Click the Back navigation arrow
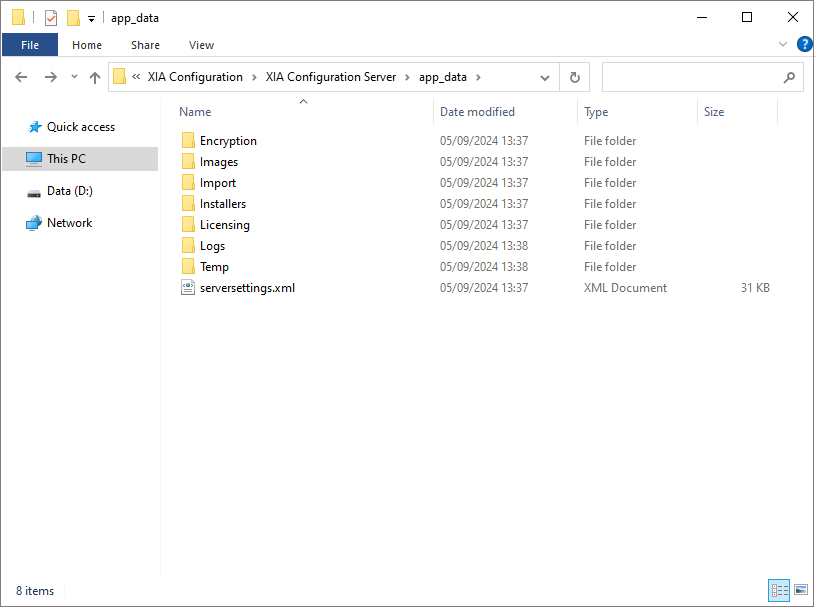The width and height of the screenshot is (818, 611). [x=21, y=77]
